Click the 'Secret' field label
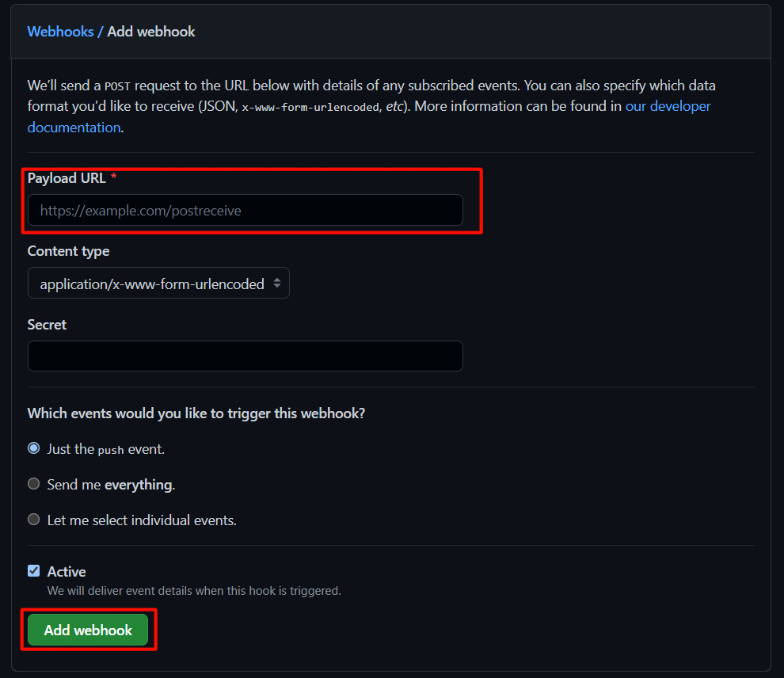This screenshot has width=784, height=678. [x=47, y=325]
